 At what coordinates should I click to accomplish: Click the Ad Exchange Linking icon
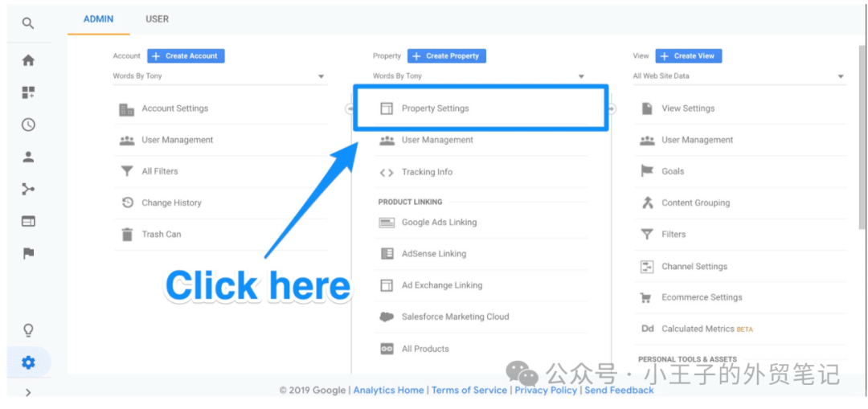387,285
